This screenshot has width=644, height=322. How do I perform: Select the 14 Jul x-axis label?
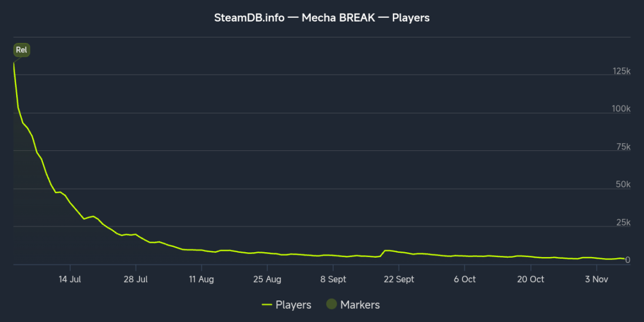[x=70, y=279]
